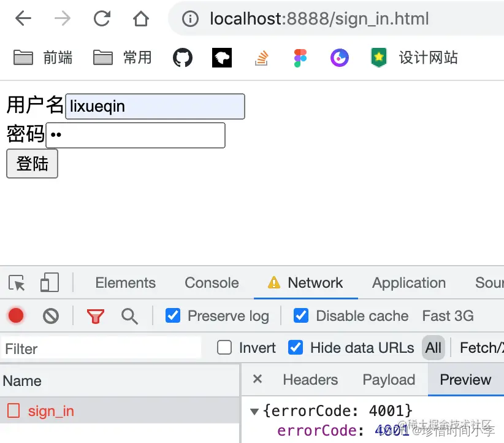Select the All request type filter
This screenshot has width=504, height=443.
click(x=433, y=347)
